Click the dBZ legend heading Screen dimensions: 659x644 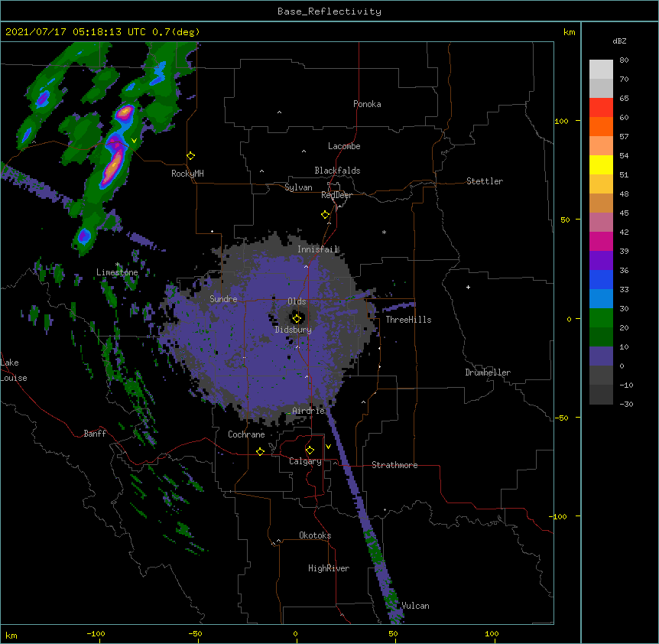(619, 41)
